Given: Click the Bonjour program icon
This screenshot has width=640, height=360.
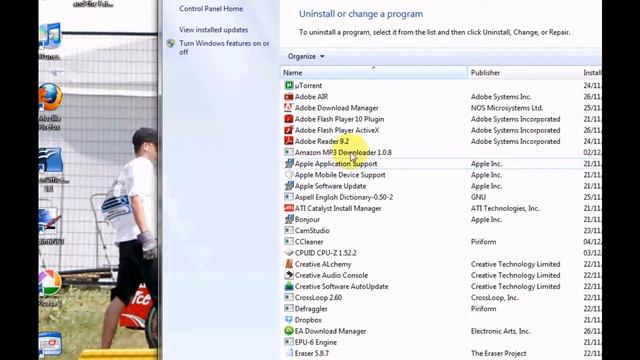Looking at the screenshot, I should click(x=289, y=219).
